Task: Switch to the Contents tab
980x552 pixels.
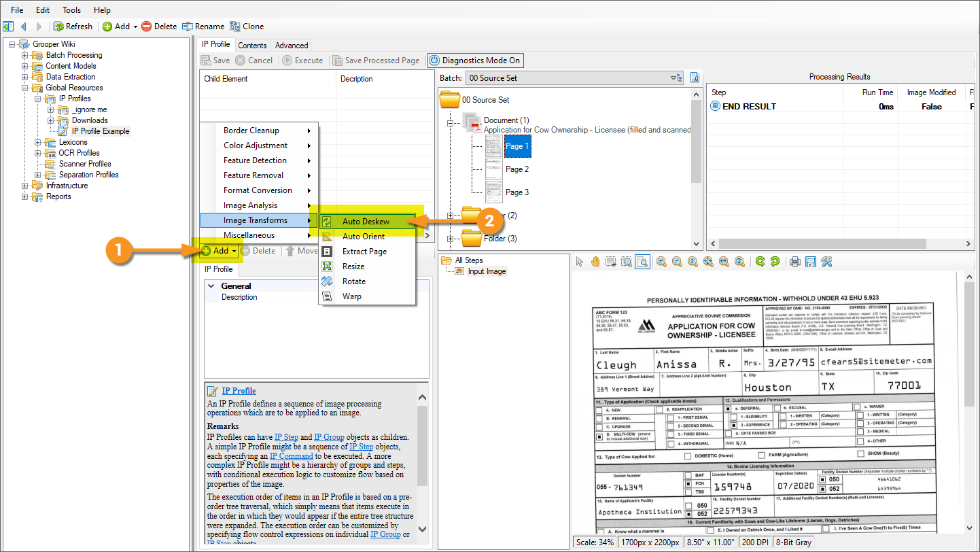Action: point(252,46)
